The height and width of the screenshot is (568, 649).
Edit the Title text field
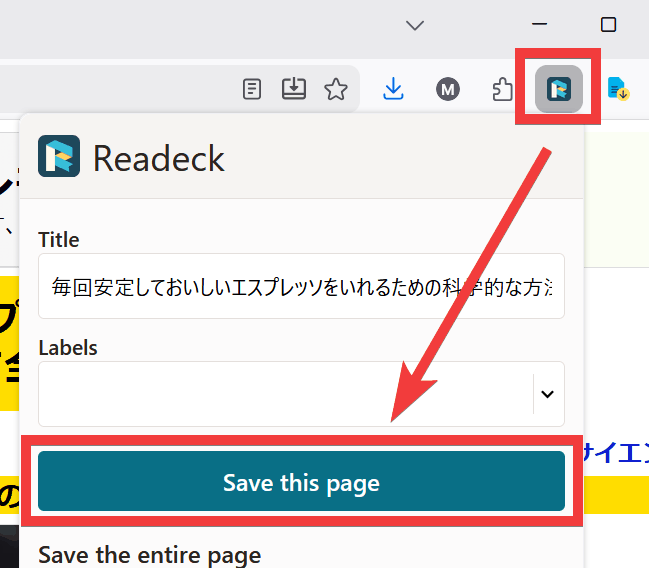(301, 286)
